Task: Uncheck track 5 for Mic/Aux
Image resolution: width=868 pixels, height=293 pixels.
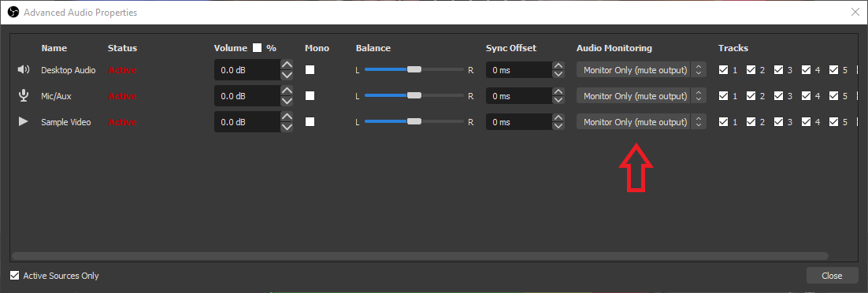Action: pos(833,96)
